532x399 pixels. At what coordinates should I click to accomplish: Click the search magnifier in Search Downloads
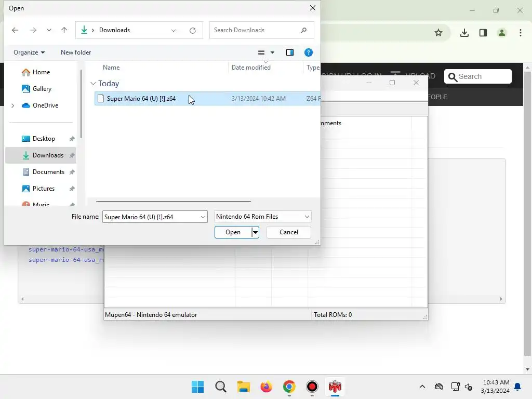pyautogui.click(x=303, y=30)
